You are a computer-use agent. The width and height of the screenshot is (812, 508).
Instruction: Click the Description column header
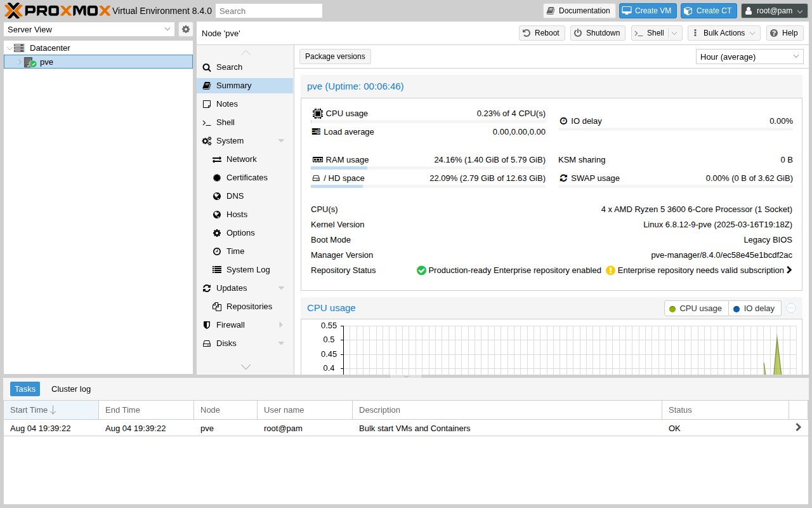point(507,410)
